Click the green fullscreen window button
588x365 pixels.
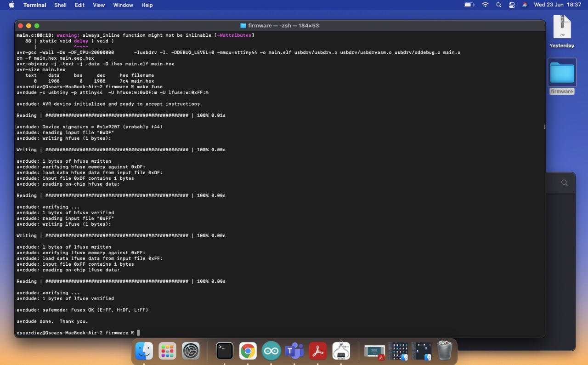pos(37,26)
